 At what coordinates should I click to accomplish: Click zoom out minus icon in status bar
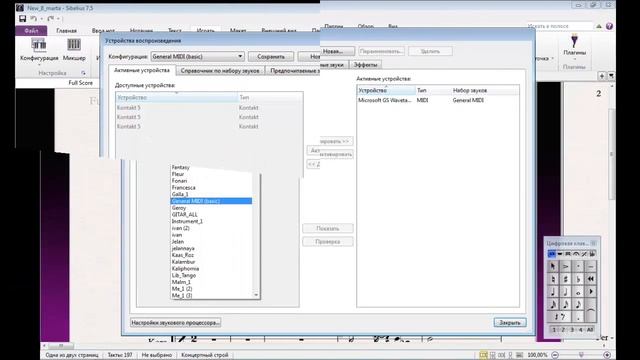pyautogui.click(x=555, y=355)
